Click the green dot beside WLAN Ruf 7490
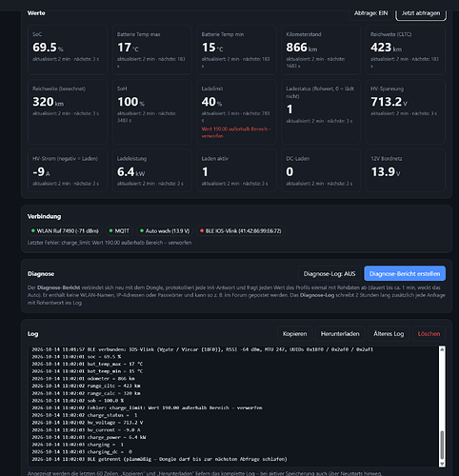Image resolution: width=459 pixels, height=476 pixels. pyautogui.click(x=32, y=230)
